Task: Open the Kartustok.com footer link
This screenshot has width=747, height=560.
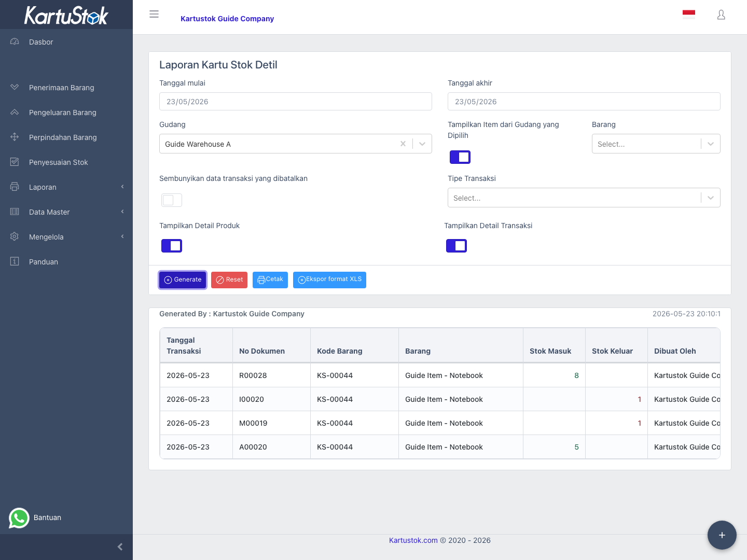Action: [x=413, y=540]
